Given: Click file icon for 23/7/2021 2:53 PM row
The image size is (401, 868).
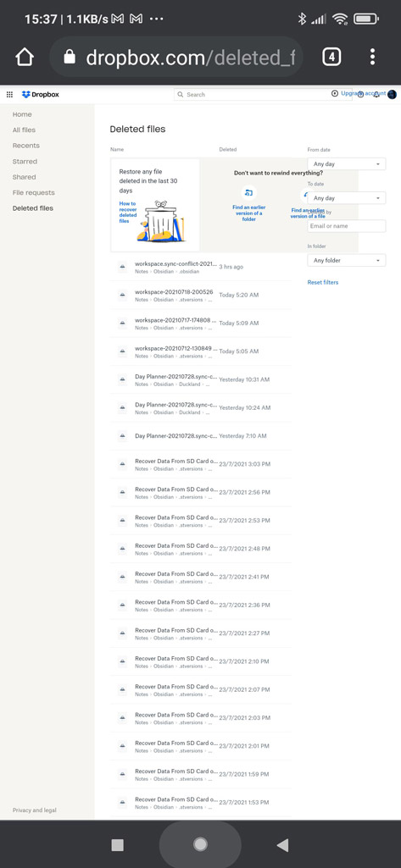Looking at the screenshot, I should [x=123, y=520].
